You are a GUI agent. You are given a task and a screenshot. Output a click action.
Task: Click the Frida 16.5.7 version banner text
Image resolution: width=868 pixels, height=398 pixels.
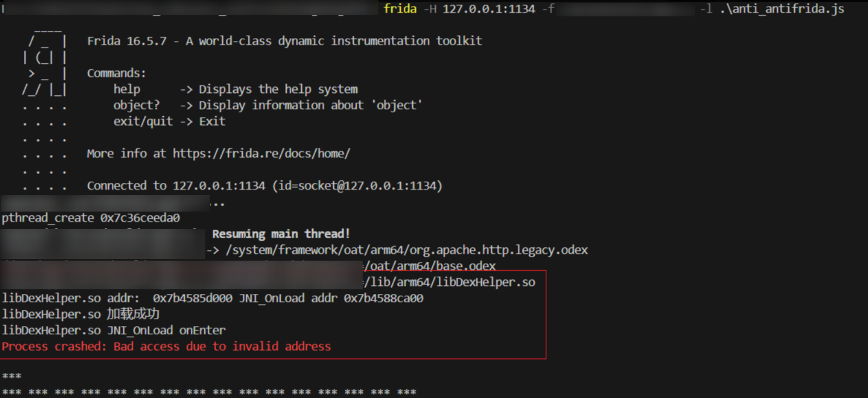[284, 41]
